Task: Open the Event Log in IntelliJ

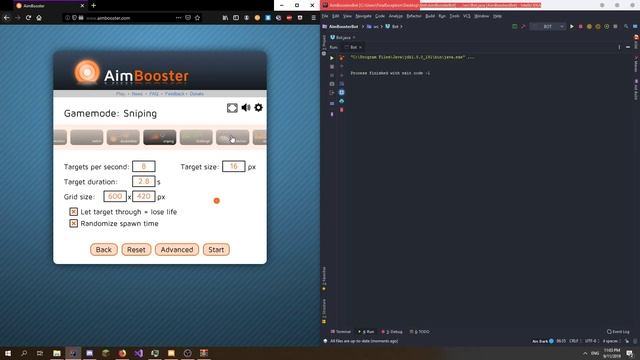Action: (618, 331)
